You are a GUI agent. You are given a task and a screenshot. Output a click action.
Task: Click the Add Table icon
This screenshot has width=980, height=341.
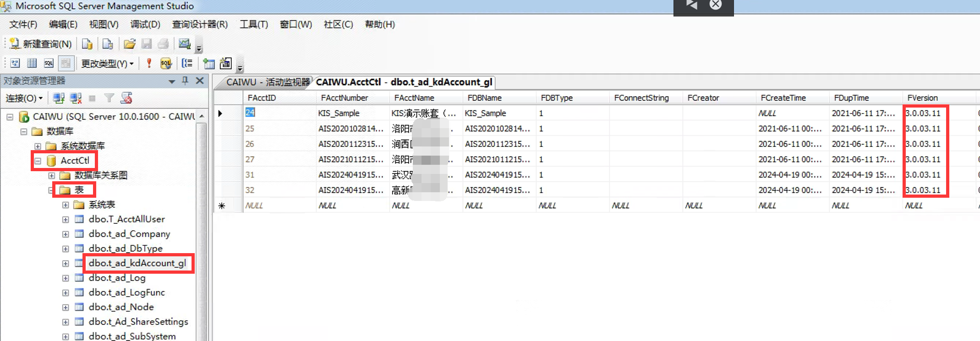(209, 63)
